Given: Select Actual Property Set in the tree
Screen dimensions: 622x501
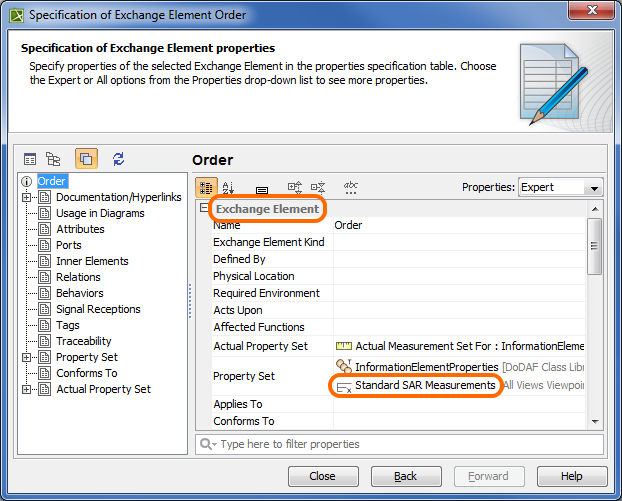Looking at the screenshot, I should coord(103,389).
